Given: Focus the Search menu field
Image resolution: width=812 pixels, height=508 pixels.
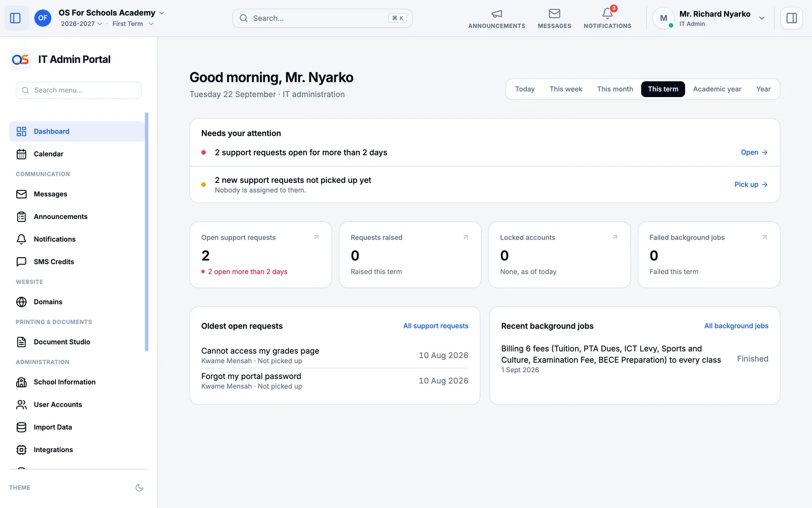Looking at the screenshot, I should (79, 90).
